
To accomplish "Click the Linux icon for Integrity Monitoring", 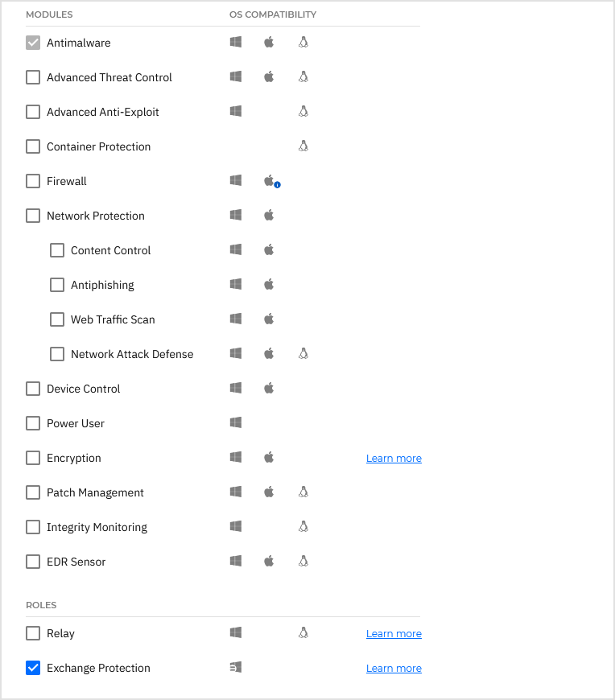I will 303,526.
